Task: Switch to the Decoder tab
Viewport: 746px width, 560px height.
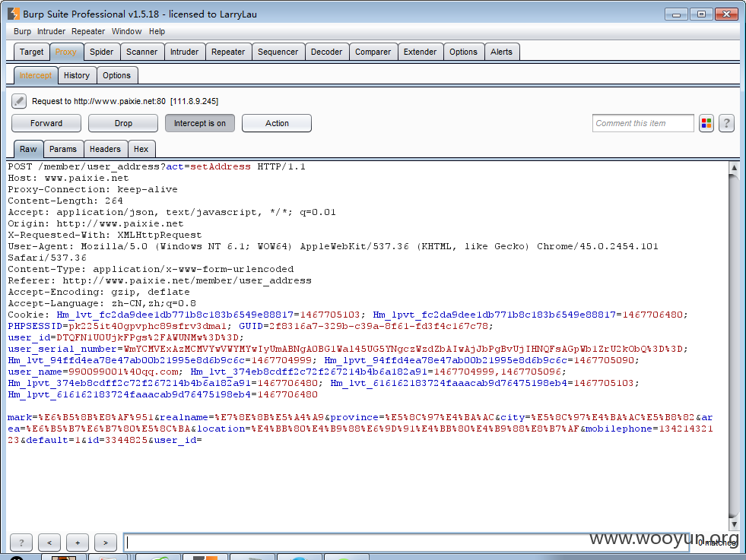Action: [x=326, y=52]
